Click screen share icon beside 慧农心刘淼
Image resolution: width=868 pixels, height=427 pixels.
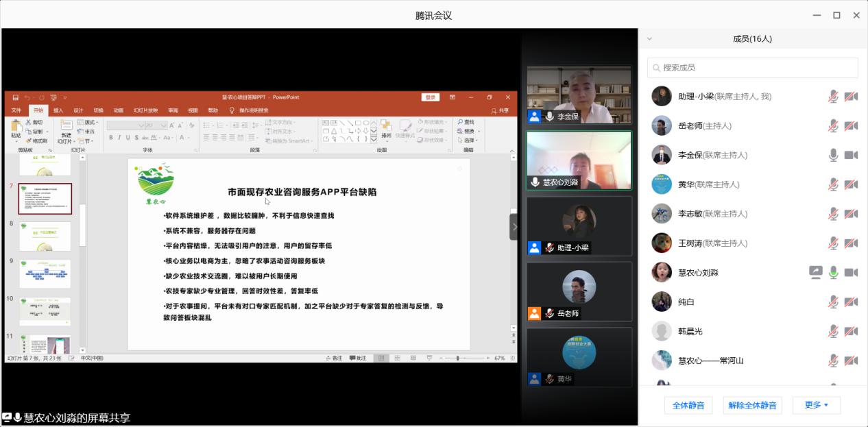(815, 273)
